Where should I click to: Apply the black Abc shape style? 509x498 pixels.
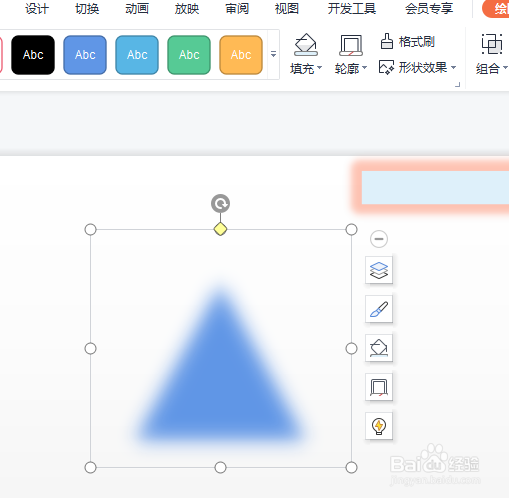click(33, 55)
